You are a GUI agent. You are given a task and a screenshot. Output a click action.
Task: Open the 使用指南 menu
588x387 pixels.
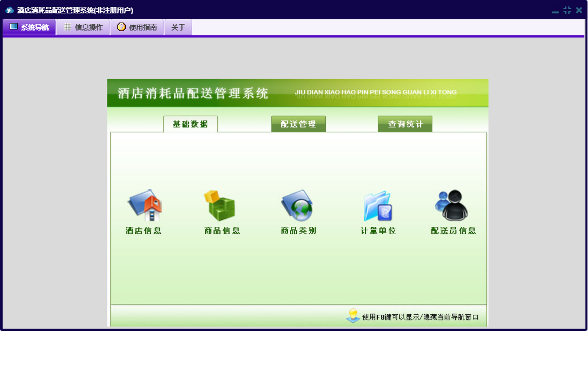[137, 27]
